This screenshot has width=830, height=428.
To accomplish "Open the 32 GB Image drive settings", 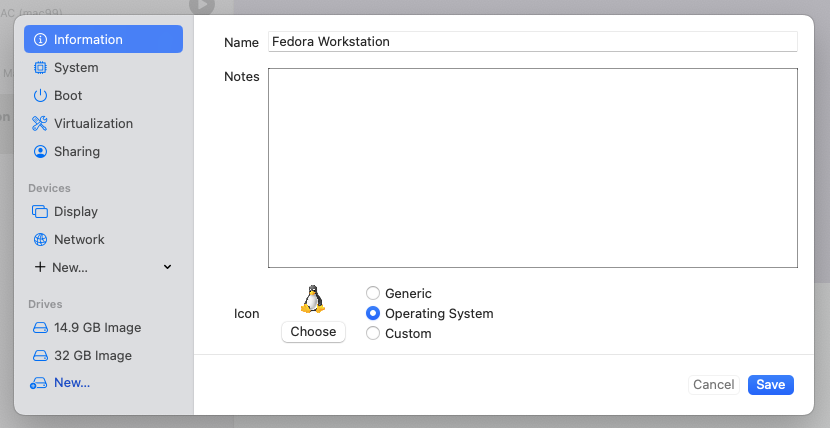I will coord(92,356).
